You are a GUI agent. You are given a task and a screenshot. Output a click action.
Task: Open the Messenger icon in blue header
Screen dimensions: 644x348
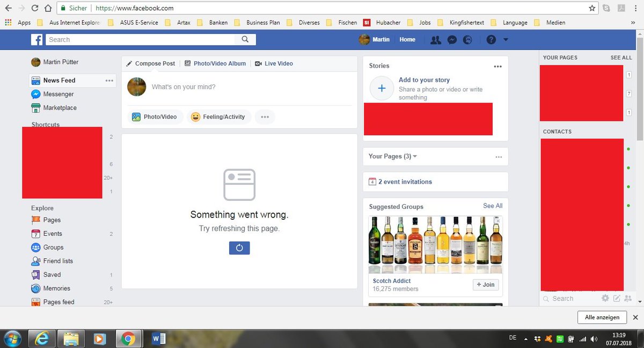[452, 40]
